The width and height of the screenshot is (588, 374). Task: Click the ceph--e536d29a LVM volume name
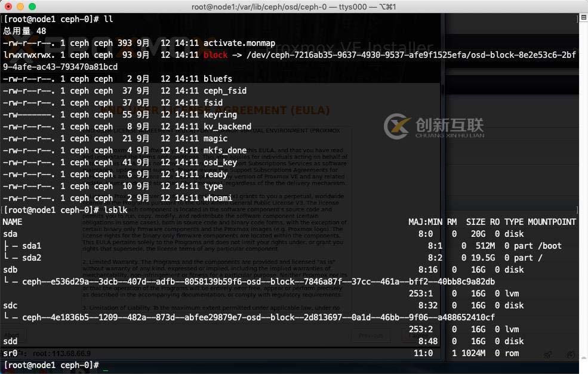[x=258, y=282]
